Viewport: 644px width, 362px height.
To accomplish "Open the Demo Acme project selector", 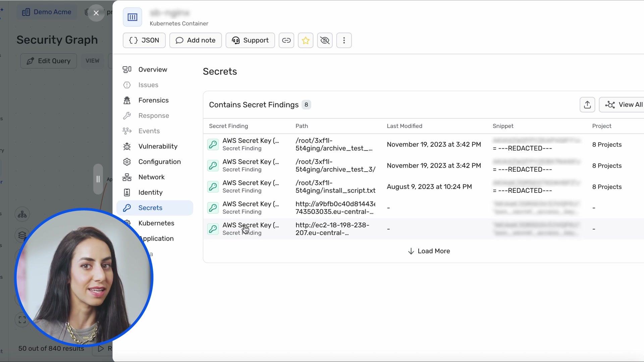I will [x=47, y=12].
